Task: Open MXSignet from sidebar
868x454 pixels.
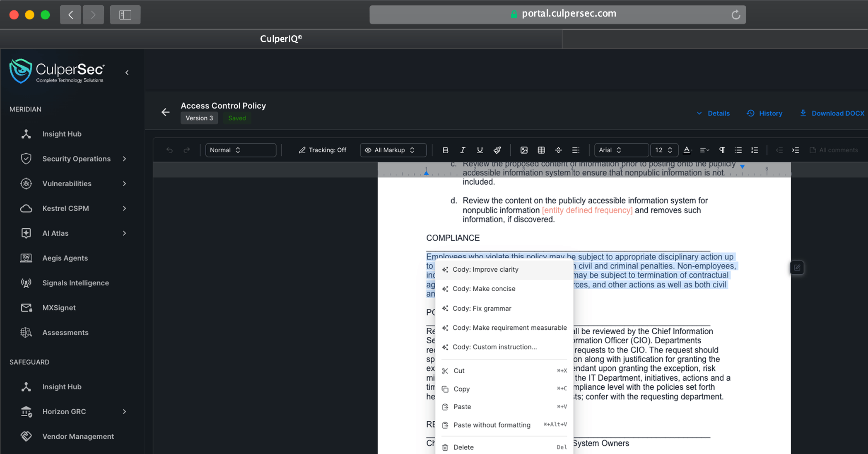Action: click(59, 308)
